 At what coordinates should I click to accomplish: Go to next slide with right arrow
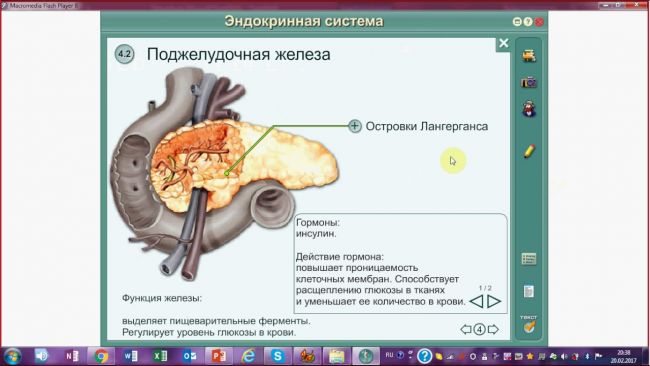tap(493, 330)
